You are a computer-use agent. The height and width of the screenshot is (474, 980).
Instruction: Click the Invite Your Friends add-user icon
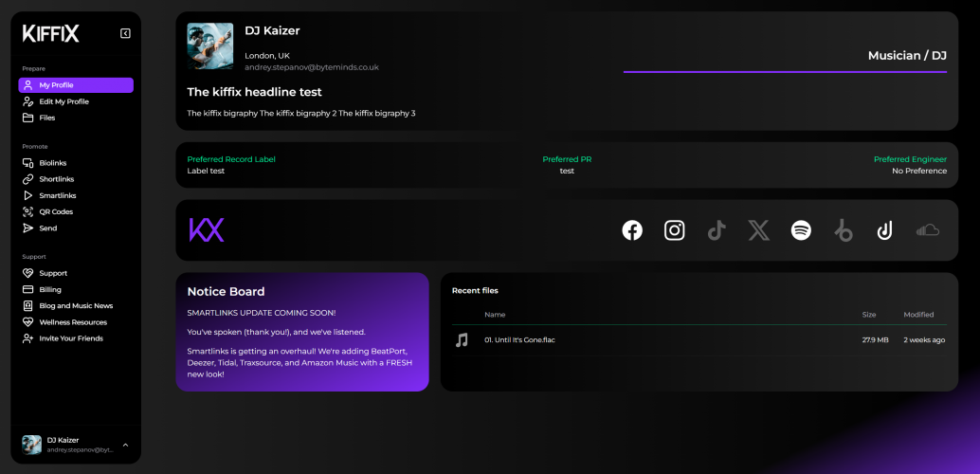[28, 338]
